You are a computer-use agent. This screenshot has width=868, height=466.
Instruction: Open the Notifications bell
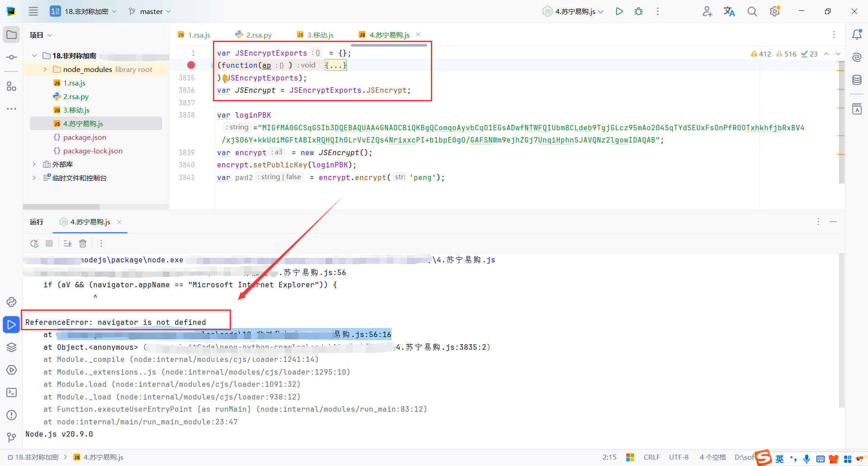[857, 34]
